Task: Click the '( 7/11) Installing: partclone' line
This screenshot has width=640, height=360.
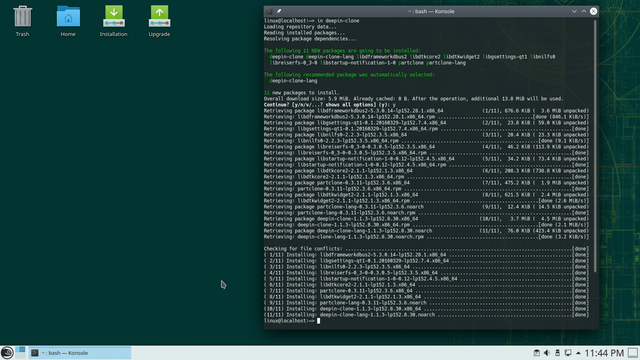Action: tap(426, 291)
